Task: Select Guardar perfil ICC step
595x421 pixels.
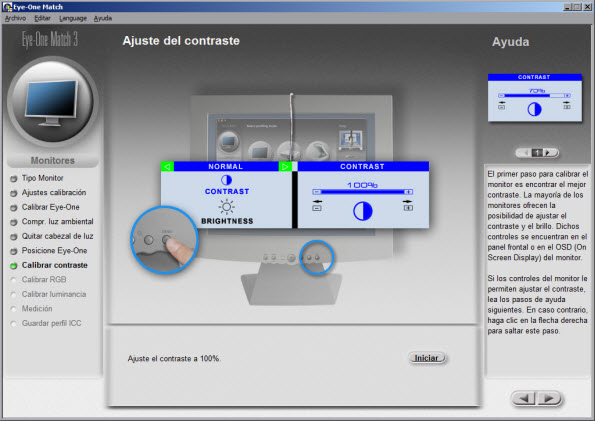Action: (x=51, y=323)
